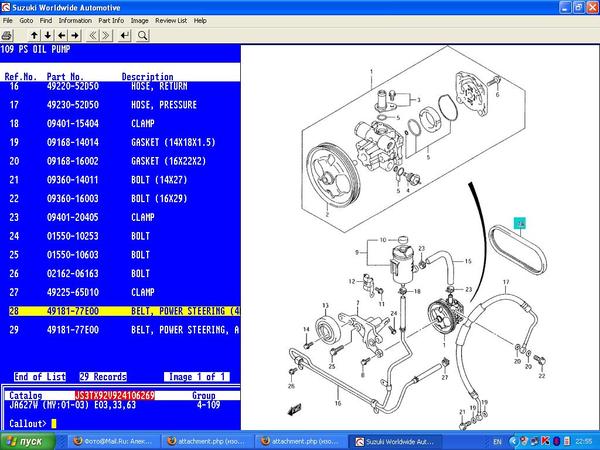Click the '109 PS OIL PUMP' title
The height and width of the screenshot is (450, 600).
[35, 49]
